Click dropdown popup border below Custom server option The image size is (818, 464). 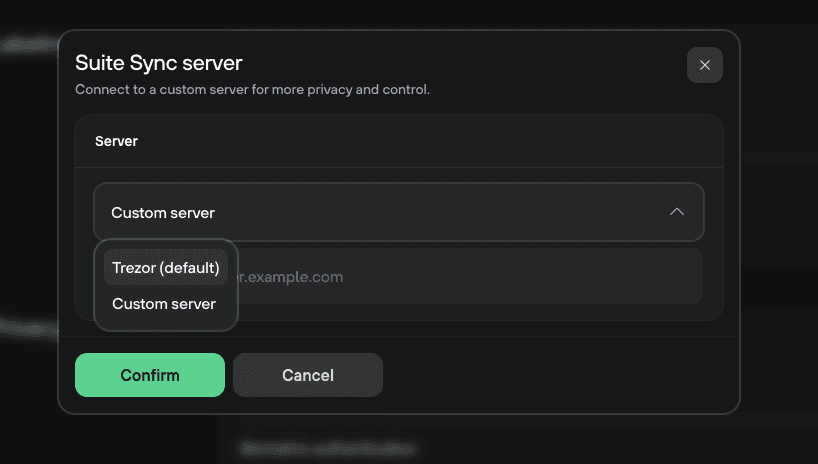(166, 329)
